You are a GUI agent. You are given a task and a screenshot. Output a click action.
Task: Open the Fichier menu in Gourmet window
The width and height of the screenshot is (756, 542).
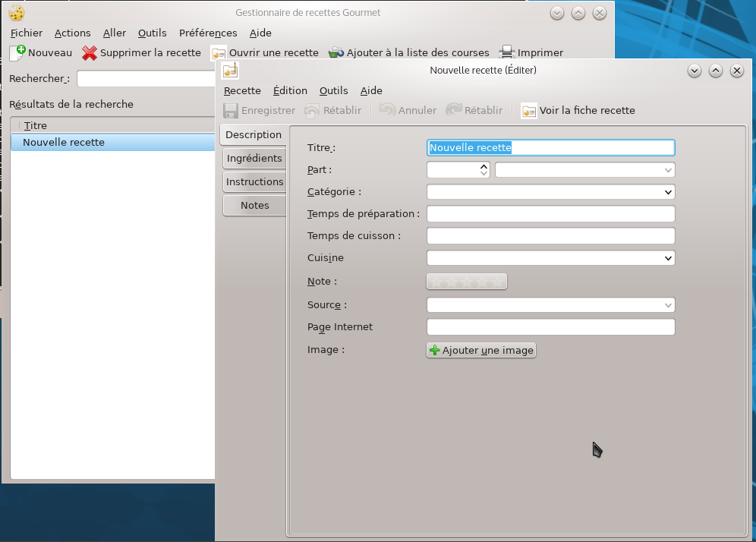point(27,33)
